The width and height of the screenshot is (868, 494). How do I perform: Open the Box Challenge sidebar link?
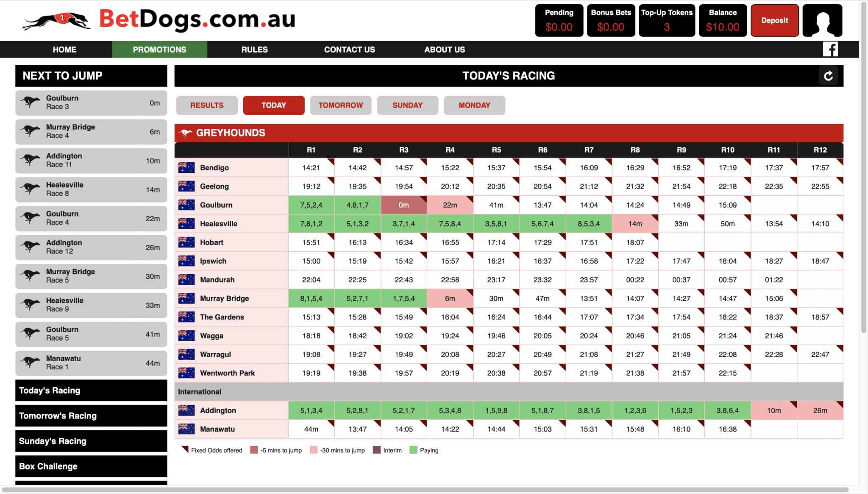tap(91, 466)
